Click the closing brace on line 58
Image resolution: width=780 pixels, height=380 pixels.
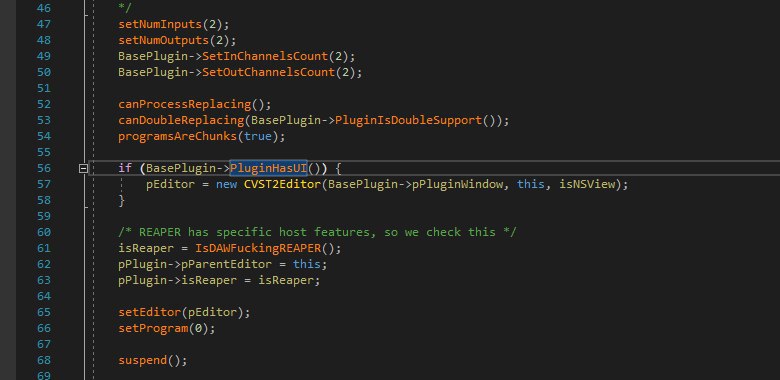[x=121, y=200]
